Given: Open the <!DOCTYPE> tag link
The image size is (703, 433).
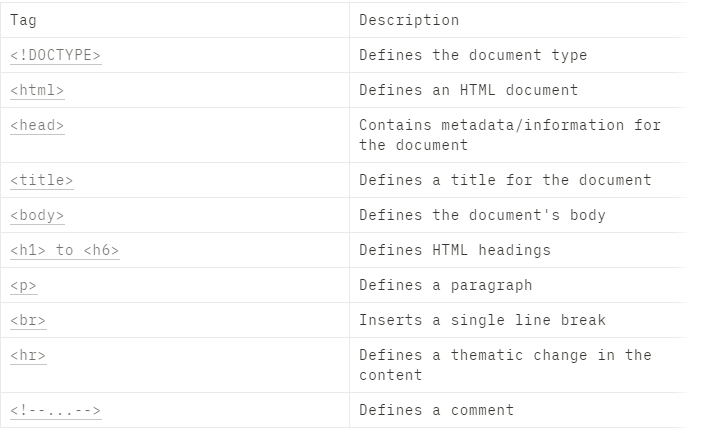Looking at the screenshot, I should tap(56, 55).
